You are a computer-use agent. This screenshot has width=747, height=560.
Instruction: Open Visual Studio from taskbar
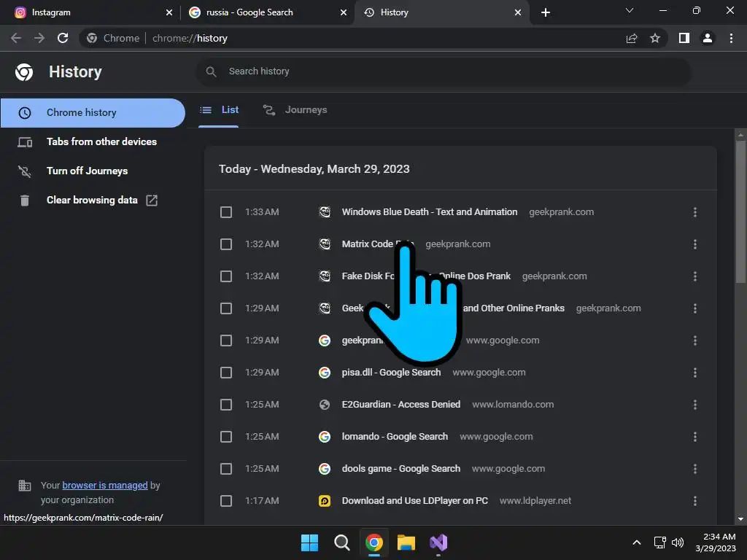pyautogui.click(x=438, y=542)
